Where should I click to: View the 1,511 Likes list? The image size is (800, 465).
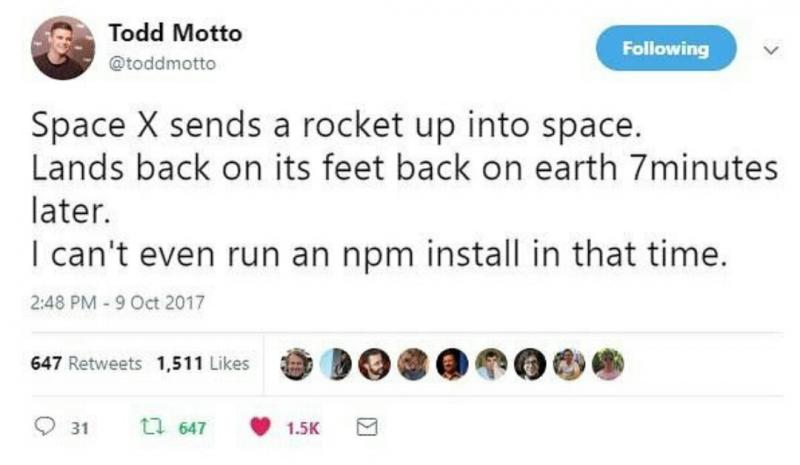203,364
